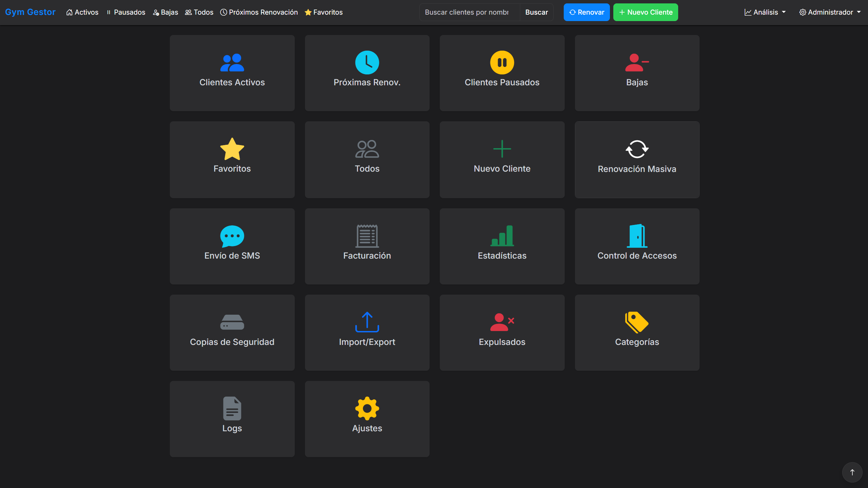
Task: Open Estadísticas bar chart icon
Action: tap(502, 236)
